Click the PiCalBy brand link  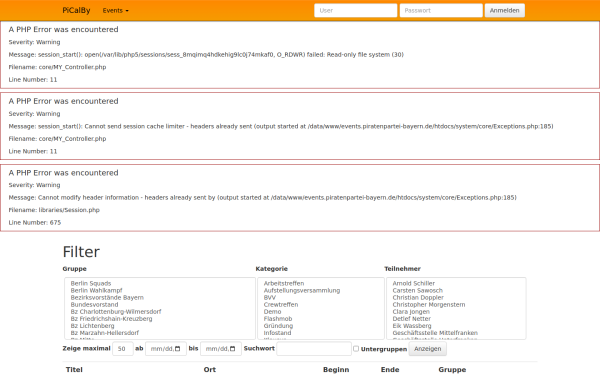(76, 10)
